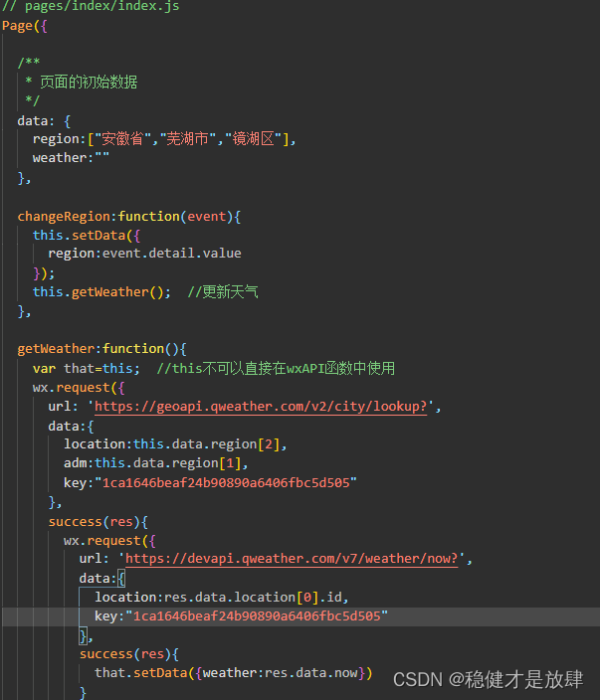Click the first 'wx.request({' call

(79, 388)
